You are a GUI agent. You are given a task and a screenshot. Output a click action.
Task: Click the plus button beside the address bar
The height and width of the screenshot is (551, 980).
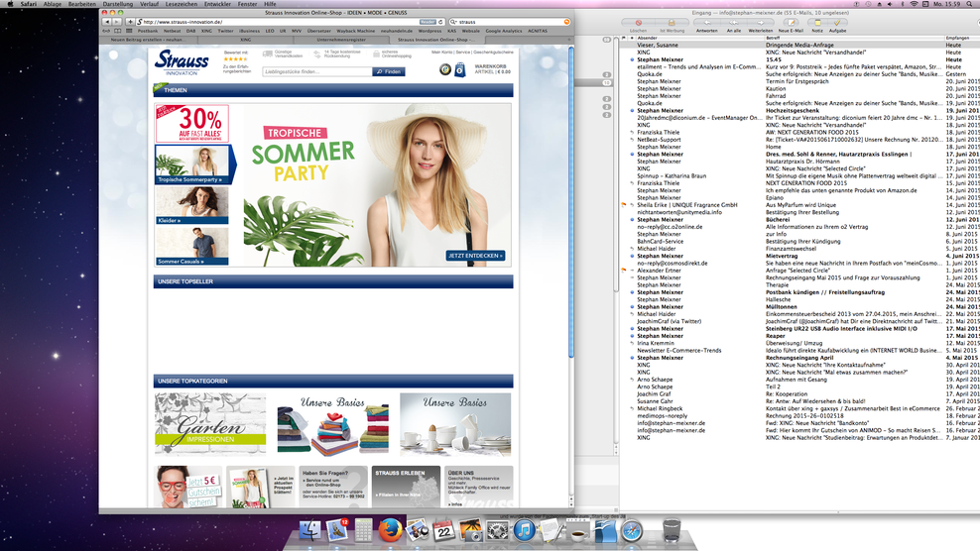129,22
